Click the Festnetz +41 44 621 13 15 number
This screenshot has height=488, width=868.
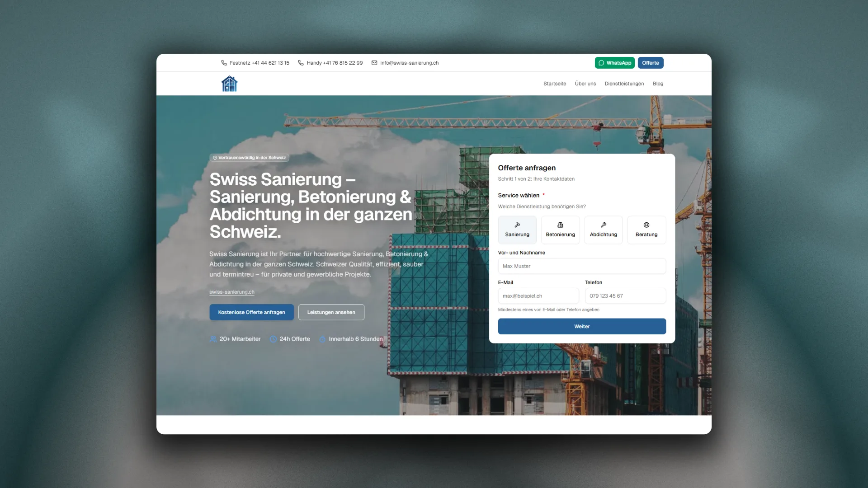(x=259, y=63)
